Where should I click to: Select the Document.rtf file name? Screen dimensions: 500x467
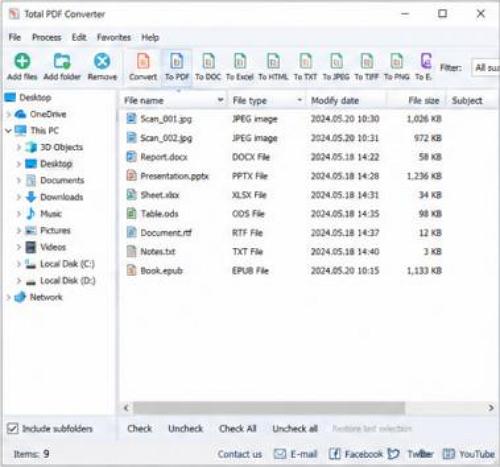coord(166,233)
